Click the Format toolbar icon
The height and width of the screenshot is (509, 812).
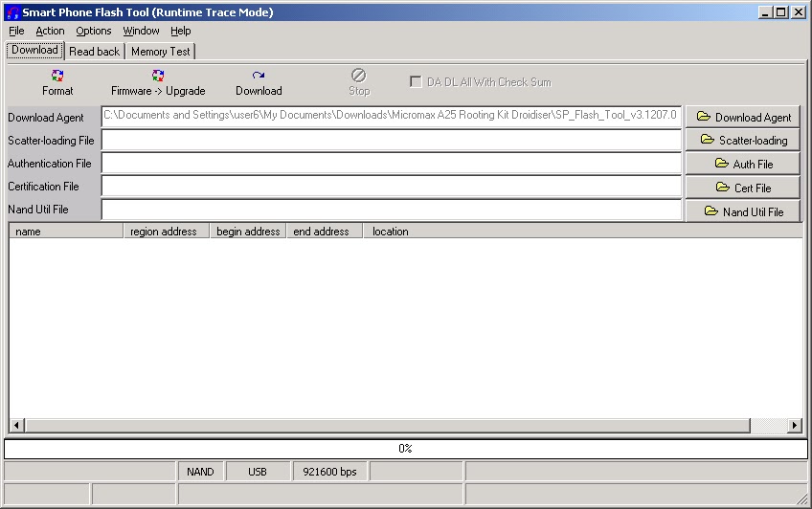[x=57, y=76]
